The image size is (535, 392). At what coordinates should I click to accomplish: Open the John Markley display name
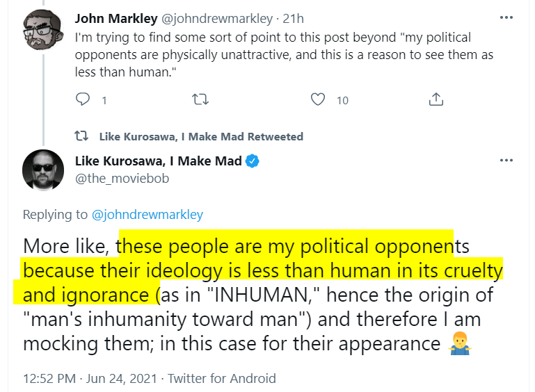pos(116,18)
